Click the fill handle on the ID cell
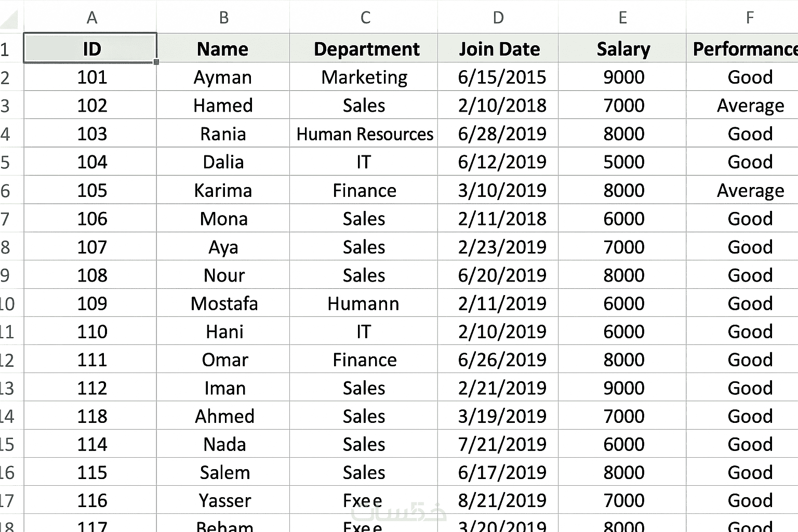798x532 pixels. click(x=156, y=62)
